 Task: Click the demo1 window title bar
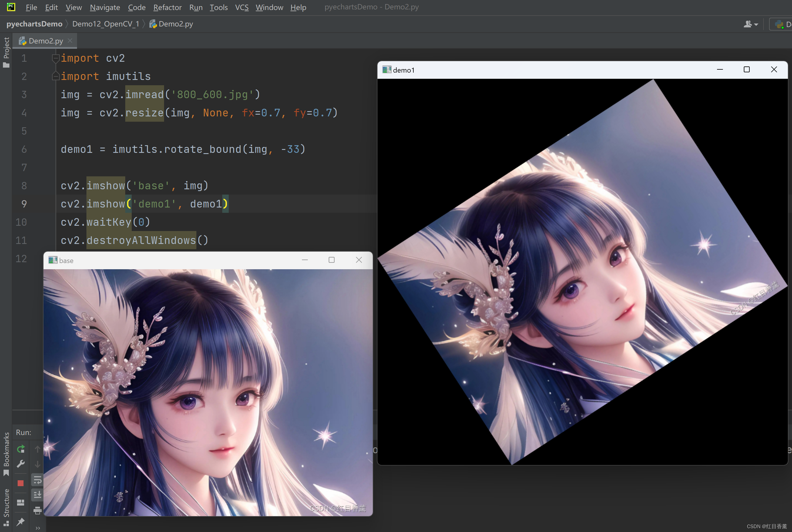[582, 70]
